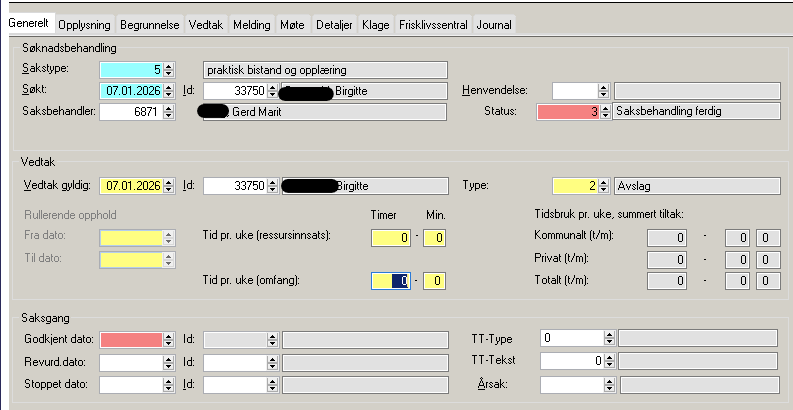Click the Vedtak gyldig date spinner
The image size is (793, 410).
click(168, 186)
